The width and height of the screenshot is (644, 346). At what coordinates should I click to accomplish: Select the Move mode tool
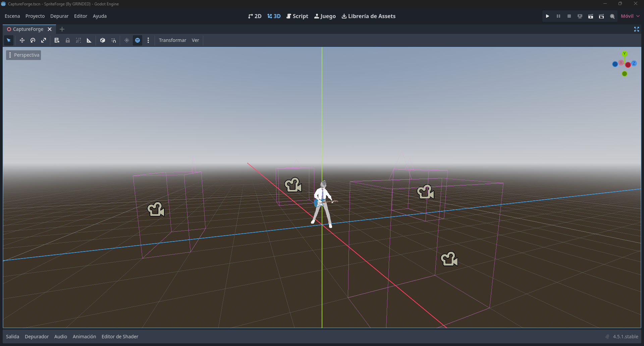22,40
